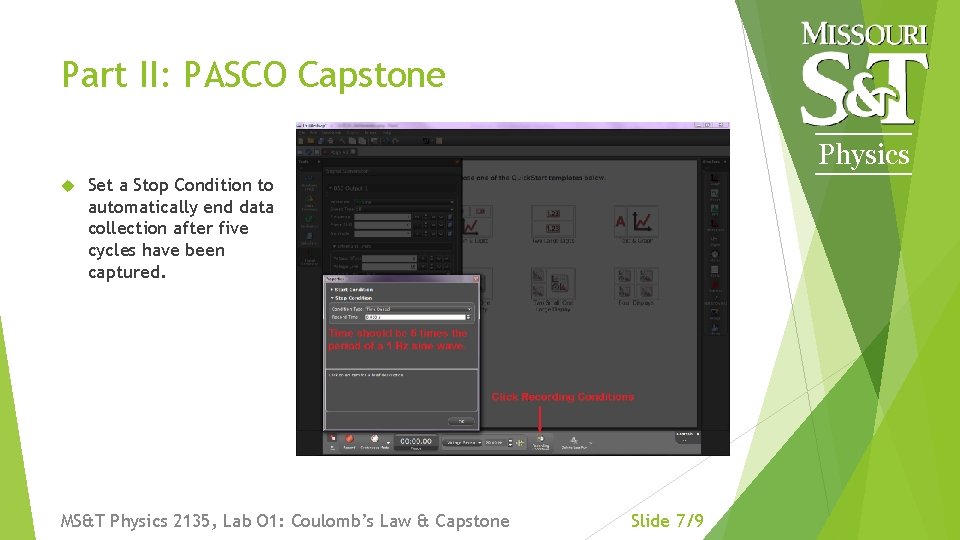The image size is (960, 540).
Task: Click the Record Time input field
Action: coord(415,317)
